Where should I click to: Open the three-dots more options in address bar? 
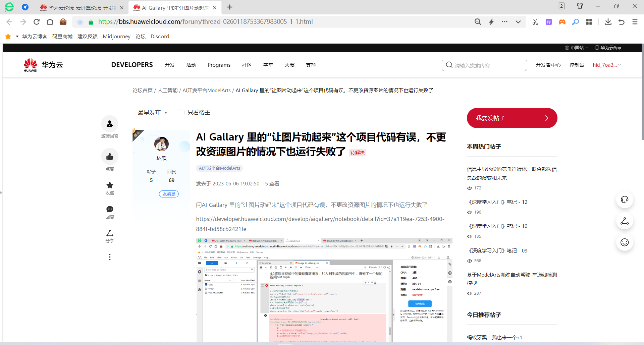coord(505,22)
